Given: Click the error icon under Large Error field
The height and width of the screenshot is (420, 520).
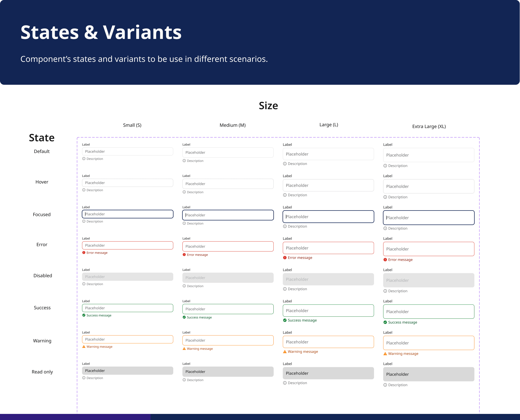Looking at the screenshot, I should point(285,258).
